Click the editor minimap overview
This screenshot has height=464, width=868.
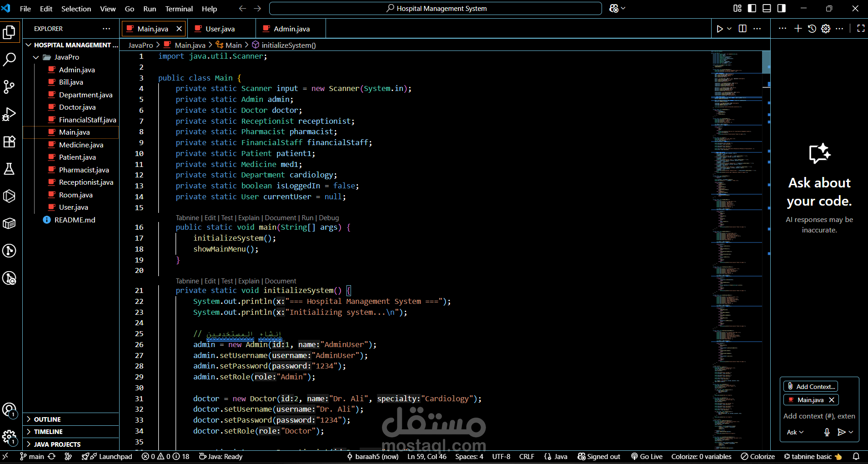737,250
